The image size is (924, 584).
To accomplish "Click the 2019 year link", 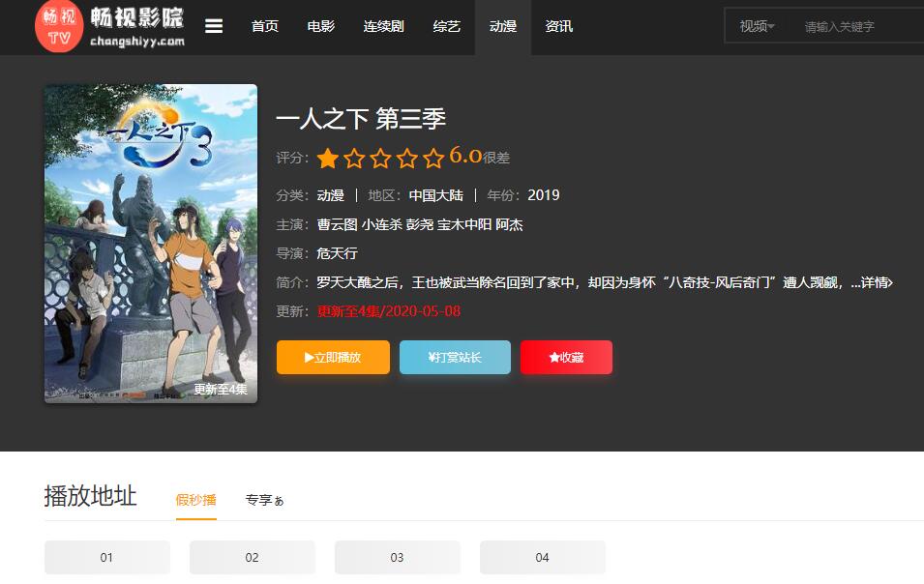I will [544, 195].
